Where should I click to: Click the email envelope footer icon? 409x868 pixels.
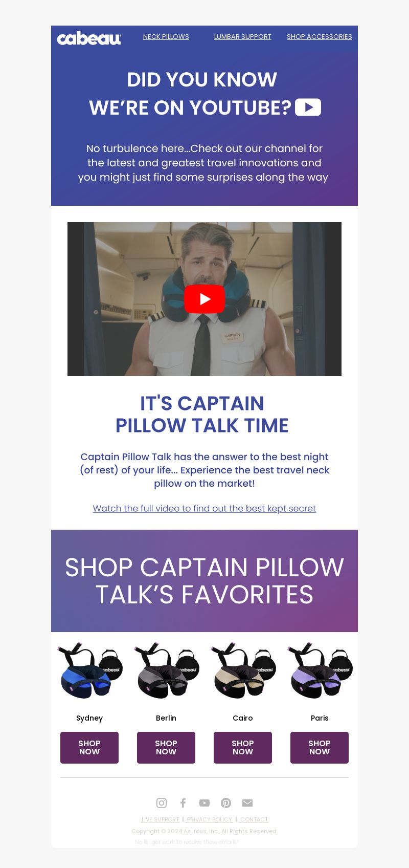[x=247, y=803]
